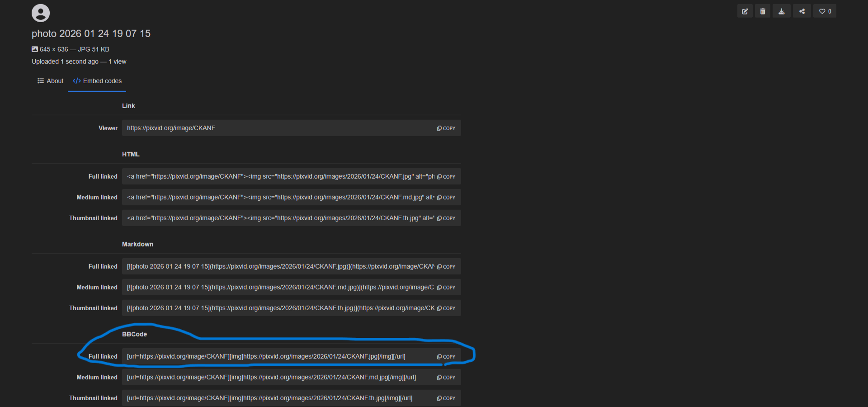This screenshot has width=868, height=407.
Task: Delete image using the trash icon
Action: (x=763, y=11)
